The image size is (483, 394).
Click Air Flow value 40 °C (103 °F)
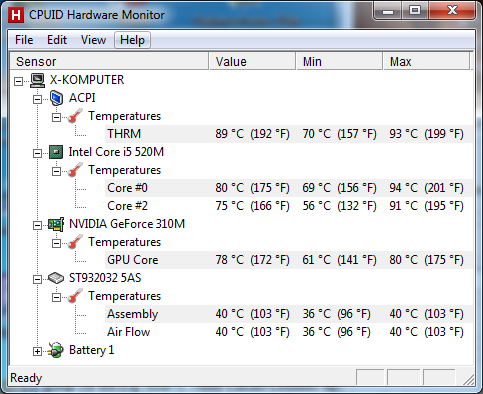(x=252, y=332)
